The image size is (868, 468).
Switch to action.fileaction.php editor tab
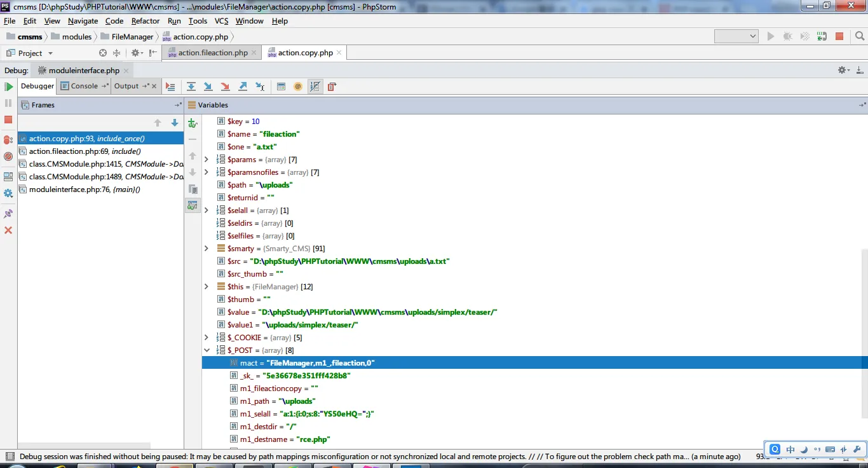pos(212,53)
